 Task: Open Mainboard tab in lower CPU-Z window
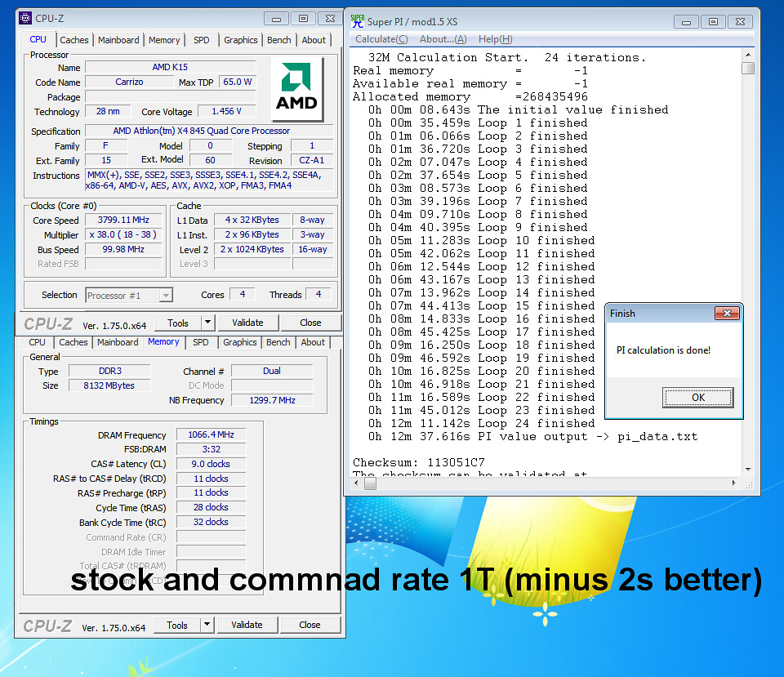[x=118, y=342]
